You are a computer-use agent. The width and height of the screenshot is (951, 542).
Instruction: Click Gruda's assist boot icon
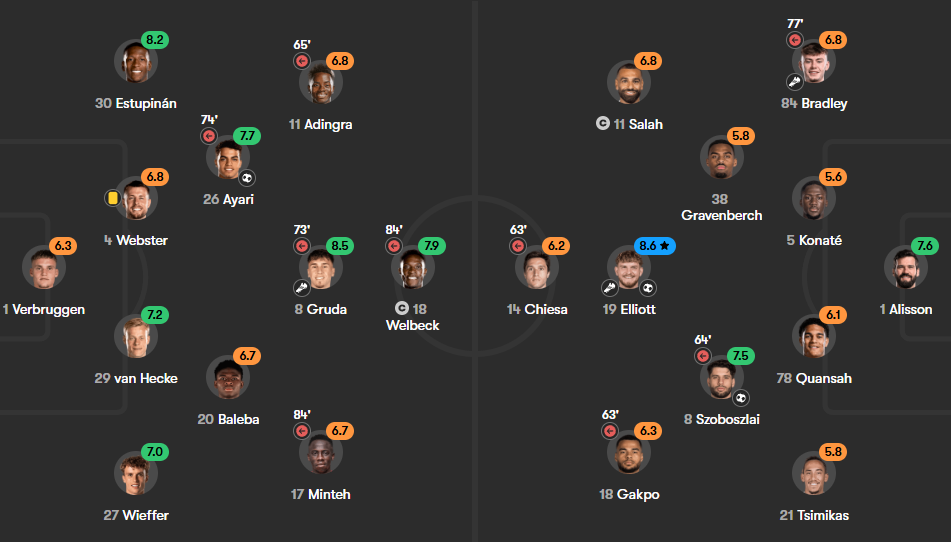tap(302, 288)
